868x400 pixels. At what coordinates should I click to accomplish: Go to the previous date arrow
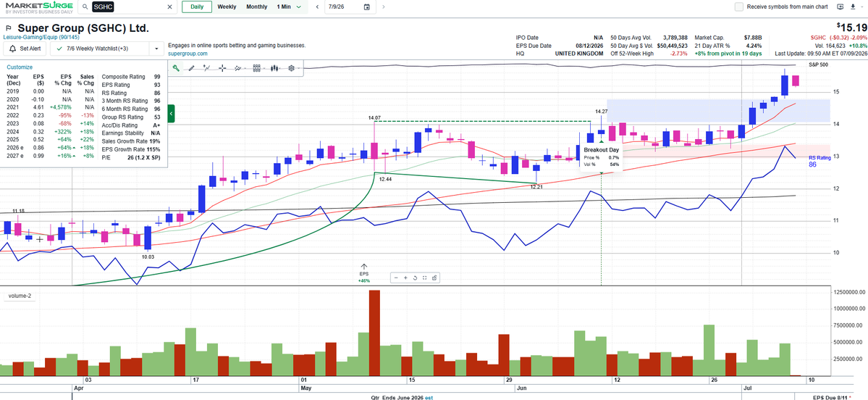[x=316, y=7]
